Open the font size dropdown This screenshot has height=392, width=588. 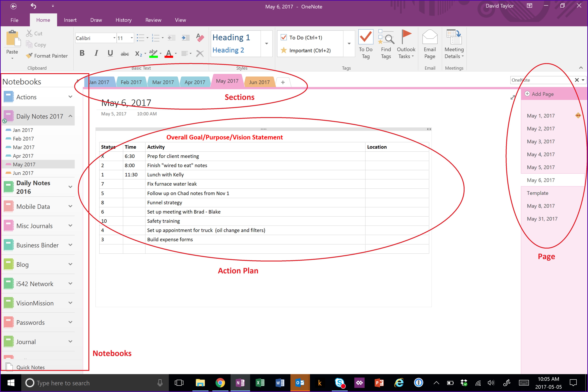coord(132,38)
